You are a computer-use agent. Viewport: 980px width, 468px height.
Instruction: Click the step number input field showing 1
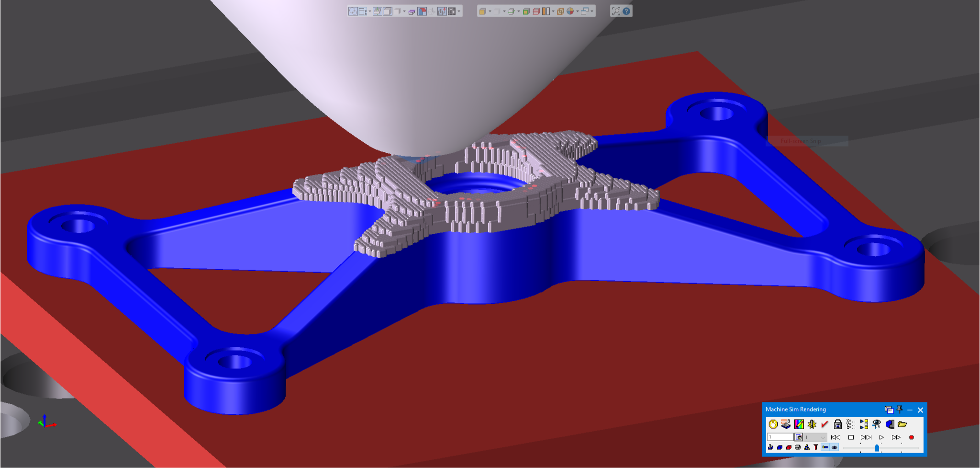click(x=780, y=437)
